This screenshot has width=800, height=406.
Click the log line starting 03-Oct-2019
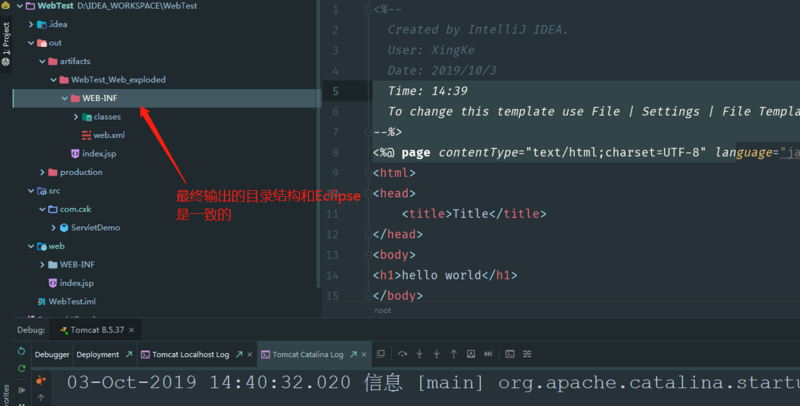coord(433,383)
